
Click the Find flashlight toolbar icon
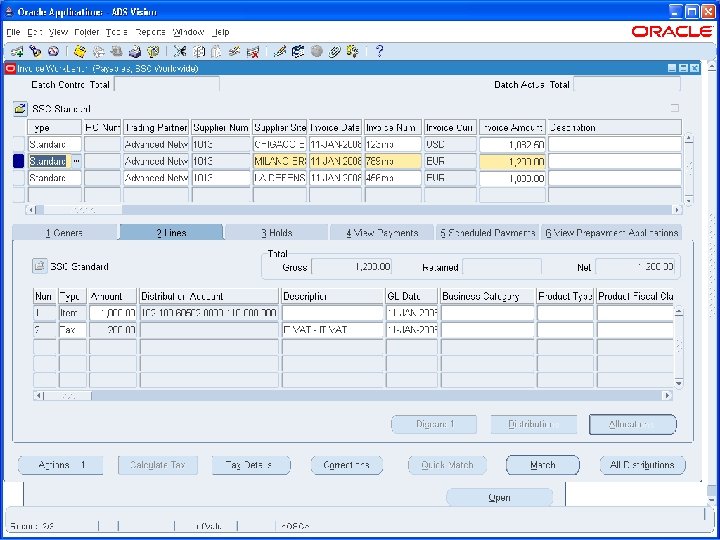pyautogui.click(x=35, y=51)
